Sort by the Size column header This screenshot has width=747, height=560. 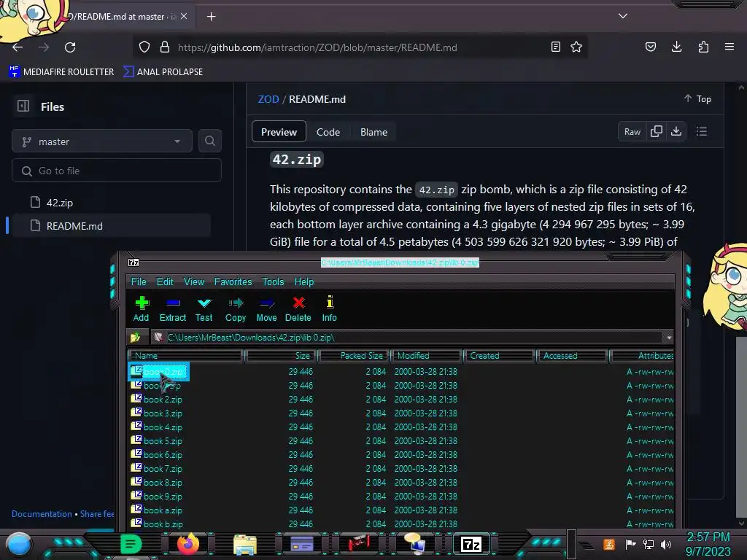tap(281, 356)
